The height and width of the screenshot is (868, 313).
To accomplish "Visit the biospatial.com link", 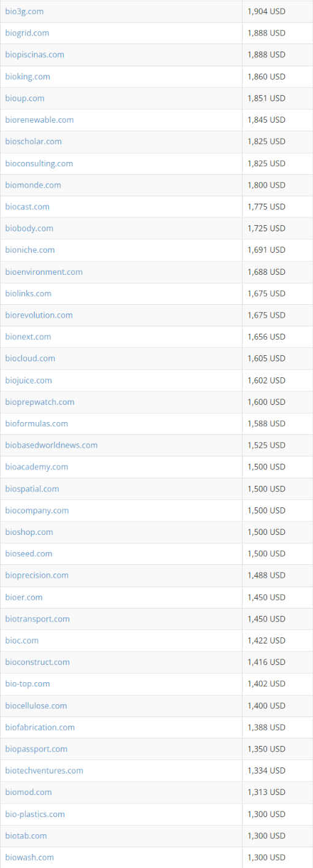I will [32, 489].
